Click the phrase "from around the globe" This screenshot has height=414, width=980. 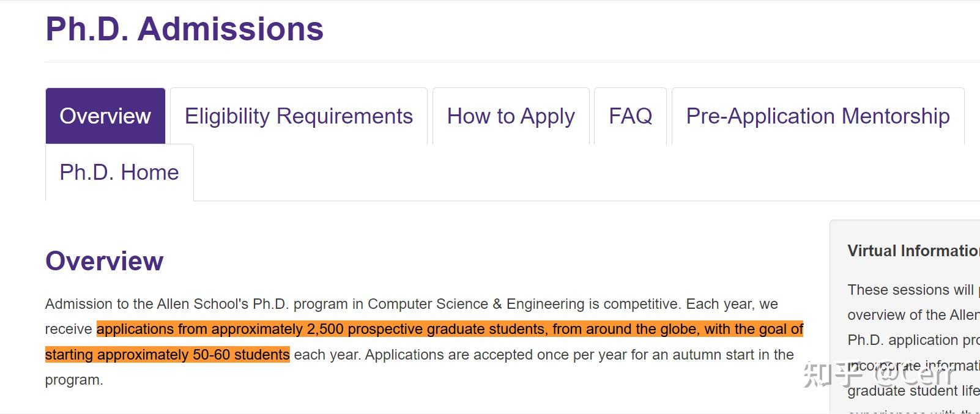(625, 329)
